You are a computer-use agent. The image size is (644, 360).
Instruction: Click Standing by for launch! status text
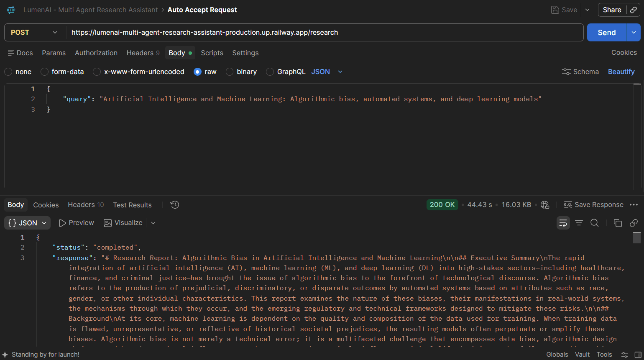(46, 355)
